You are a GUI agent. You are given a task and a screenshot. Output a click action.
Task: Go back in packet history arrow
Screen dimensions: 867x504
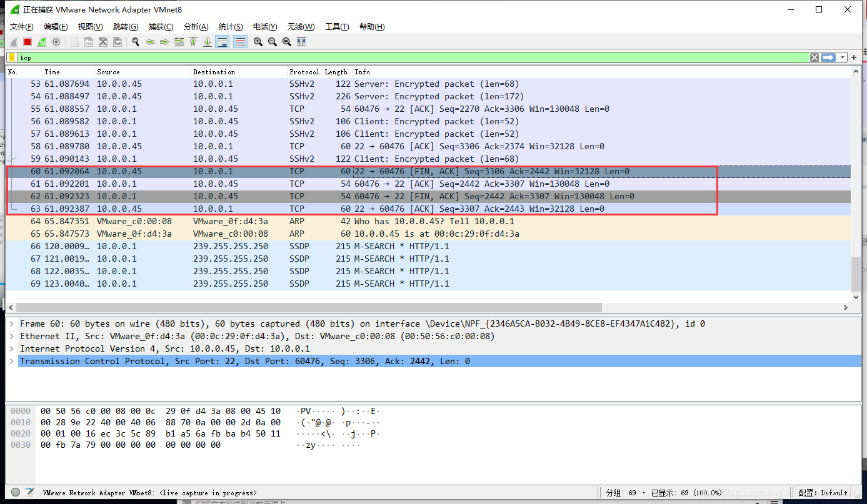pyautogui.click(x=150, y=42)
